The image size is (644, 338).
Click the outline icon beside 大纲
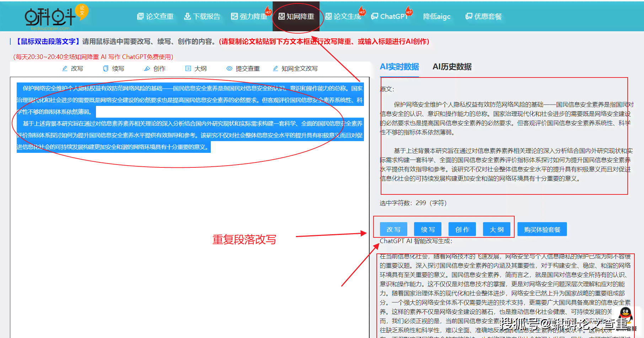click(188, 69)
